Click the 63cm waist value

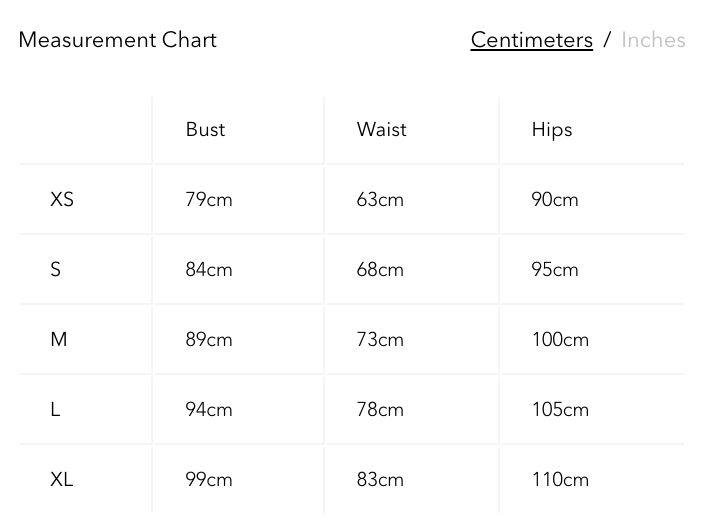tap(380, 199)
